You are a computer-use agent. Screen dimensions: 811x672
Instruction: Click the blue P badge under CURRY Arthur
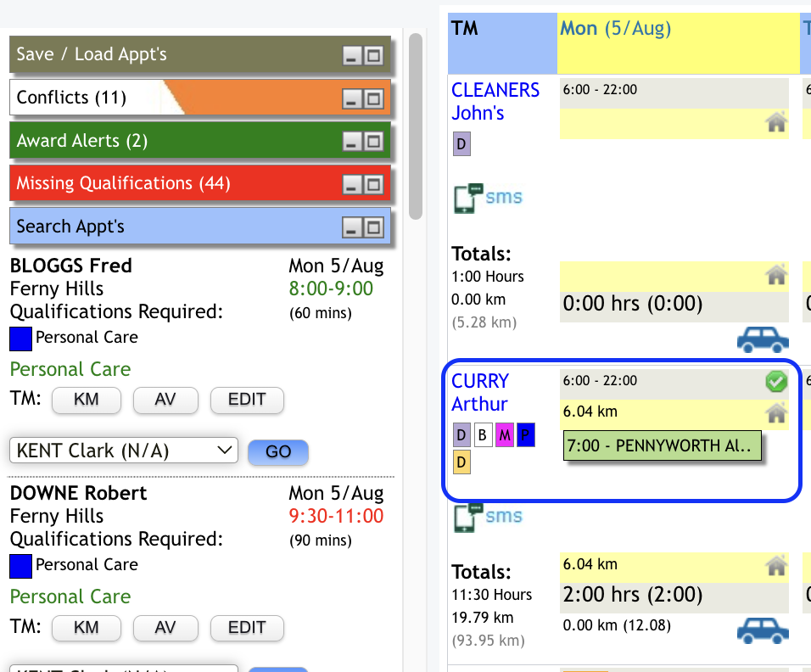pos(525,435)
